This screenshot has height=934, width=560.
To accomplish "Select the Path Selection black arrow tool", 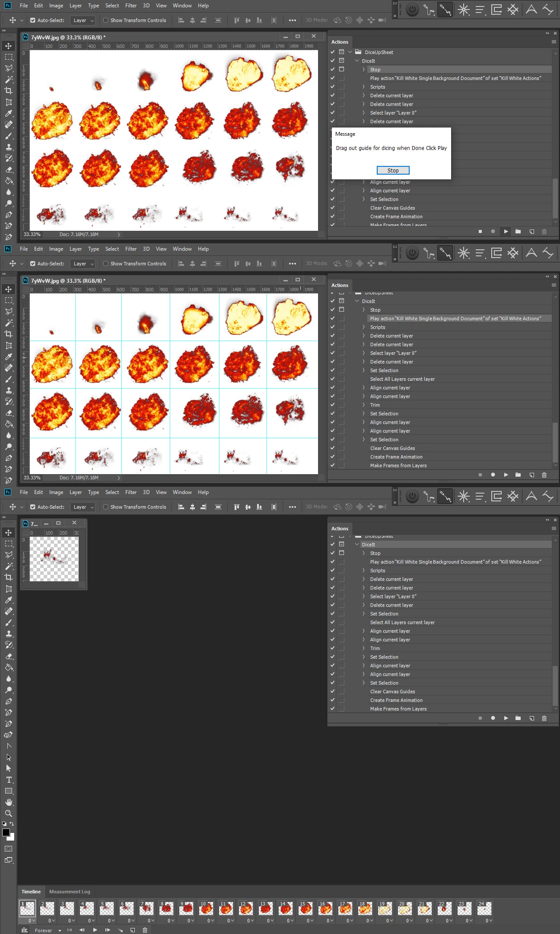I will click(x=9, y=757).
